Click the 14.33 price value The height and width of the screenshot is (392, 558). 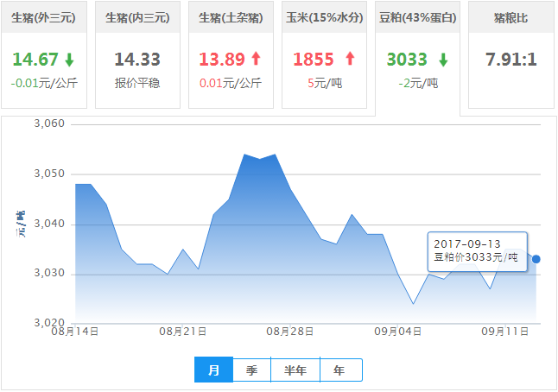pos(137,60)
